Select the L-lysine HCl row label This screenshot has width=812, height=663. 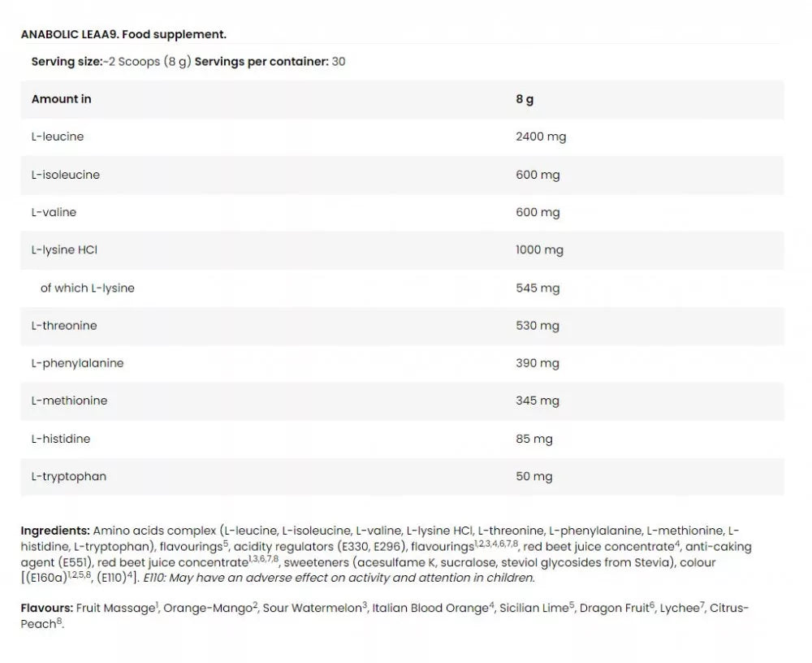(x=64, y=250)
